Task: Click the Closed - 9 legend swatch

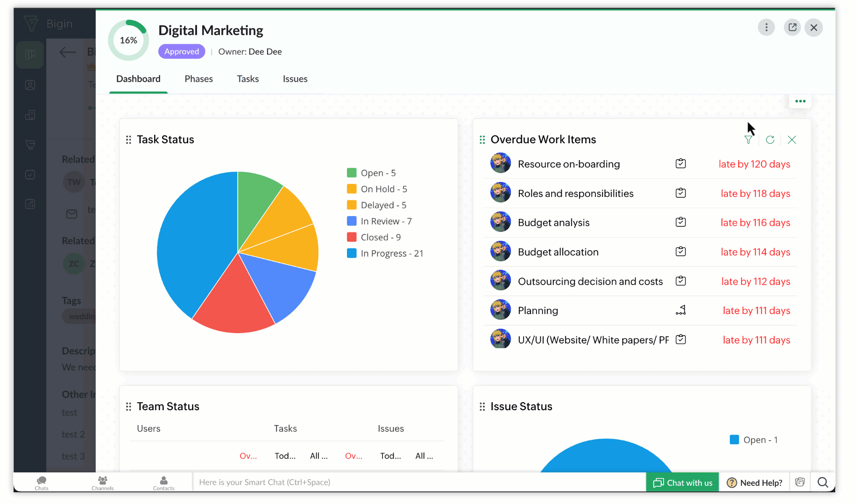Action: (x=352, y=237)
